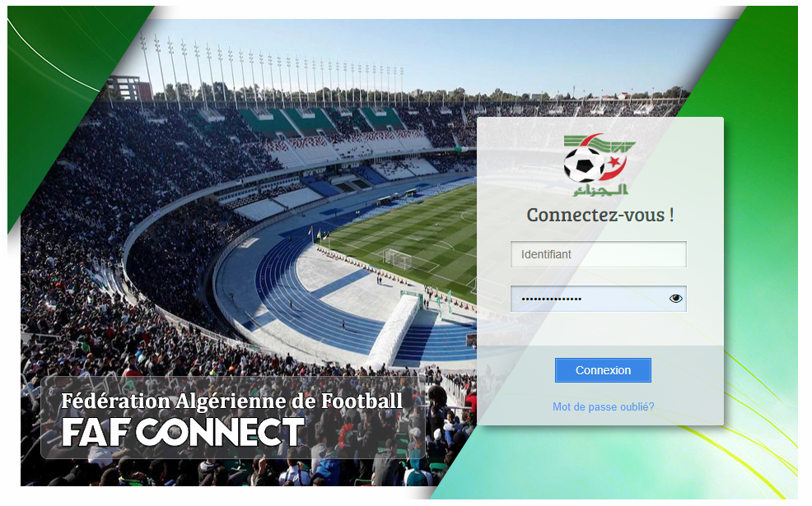Click the green Arabic text under logo

coord(600,190)
